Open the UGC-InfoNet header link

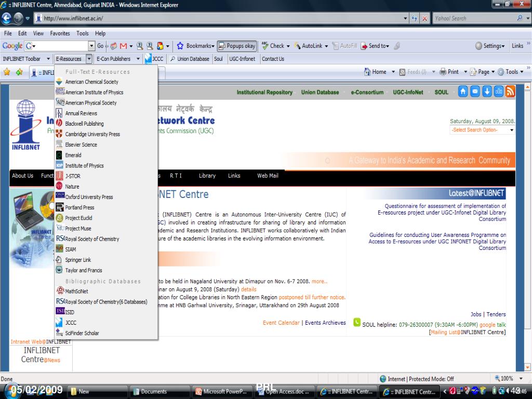point(408,92)
